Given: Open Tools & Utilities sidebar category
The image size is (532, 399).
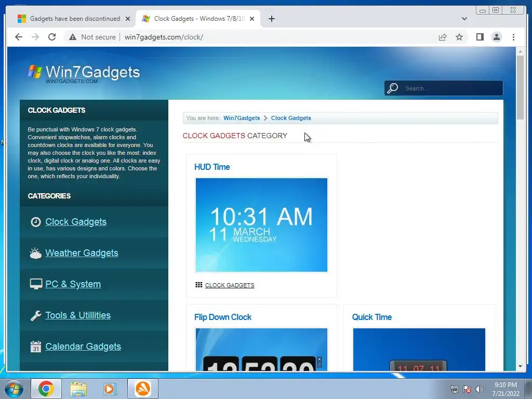Looking at the screenshot, I should (78, 315).
